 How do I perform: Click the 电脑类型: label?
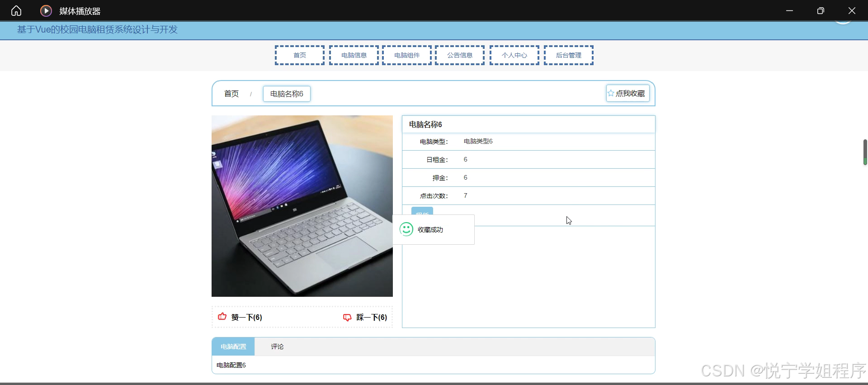pos(434,142)
